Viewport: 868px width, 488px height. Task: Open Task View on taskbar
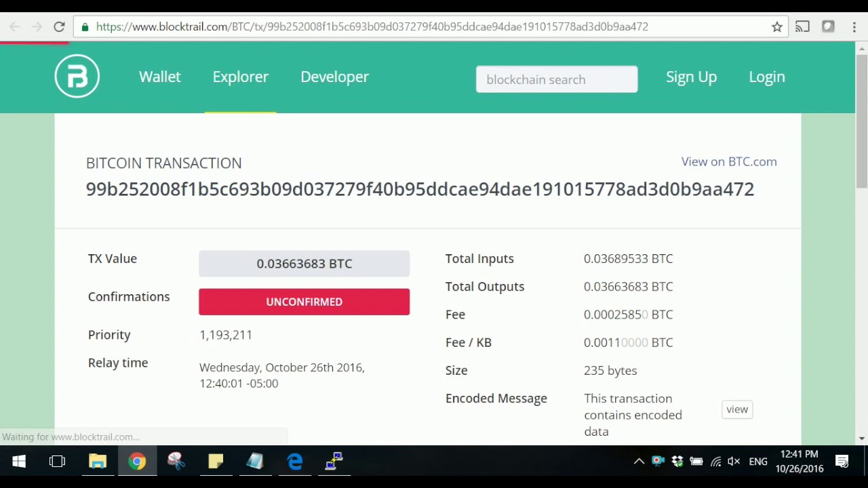click(57, 462)
